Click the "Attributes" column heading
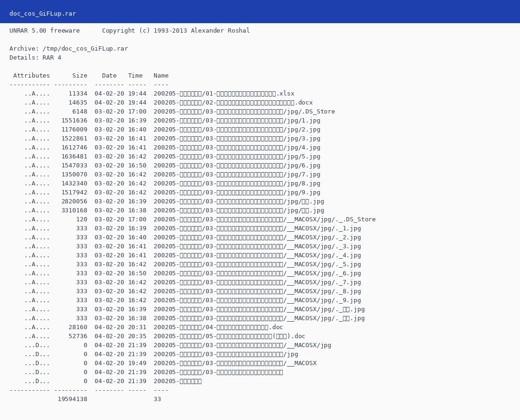The width and height of the screenshot is (520, 420). [x=32, y=75]
